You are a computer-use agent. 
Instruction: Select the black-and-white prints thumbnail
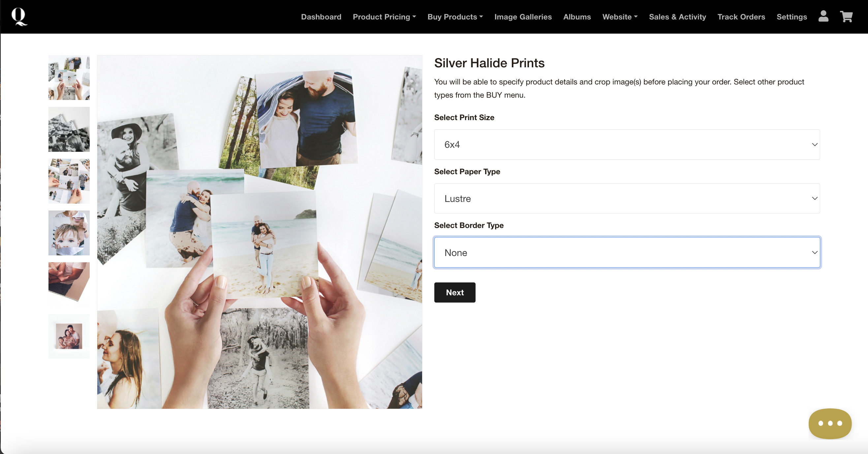tap(69, 129)
